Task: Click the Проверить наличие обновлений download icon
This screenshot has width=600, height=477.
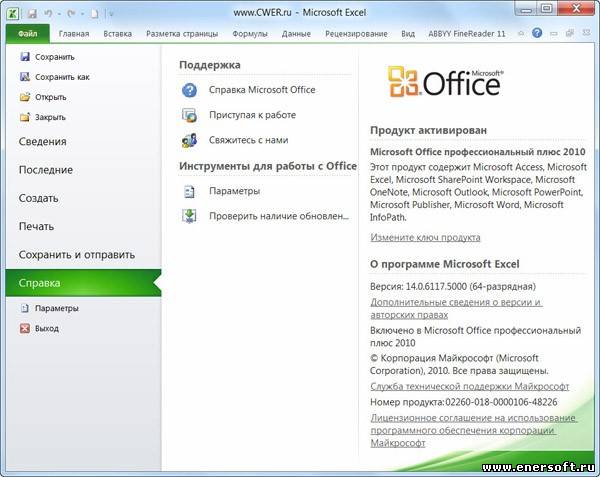Action: [189, 216]
